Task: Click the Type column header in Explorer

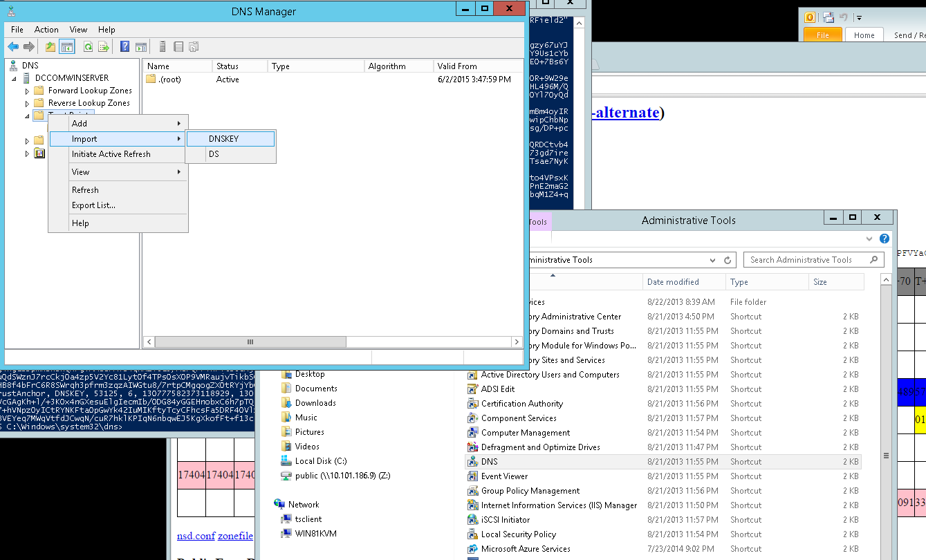Action: click(767, 282)
